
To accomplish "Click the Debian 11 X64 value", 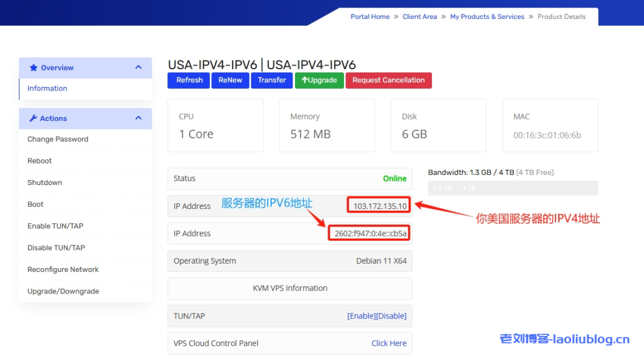I will (381, 261).
